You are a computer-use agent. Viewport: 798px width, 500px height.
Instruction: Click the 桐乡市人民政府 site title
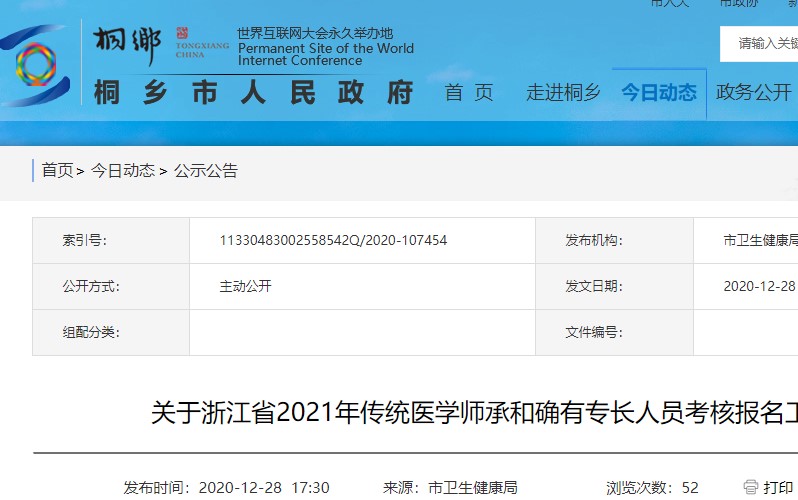pos(254,93)
